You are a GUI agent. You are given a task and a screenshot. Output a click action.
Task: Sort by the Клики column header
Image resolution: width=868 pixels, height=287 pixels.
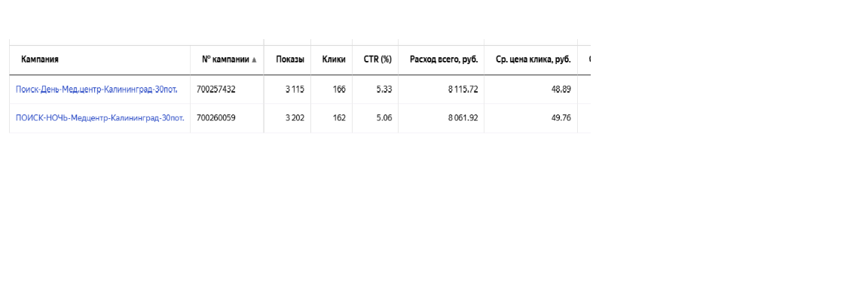click(334, 60)
